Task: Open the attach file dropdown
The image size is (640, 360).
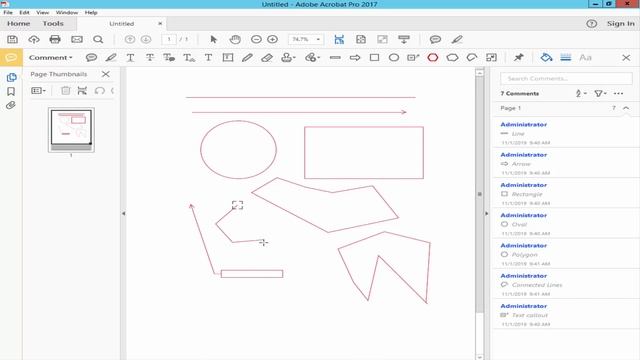Action: coord(312,58)
